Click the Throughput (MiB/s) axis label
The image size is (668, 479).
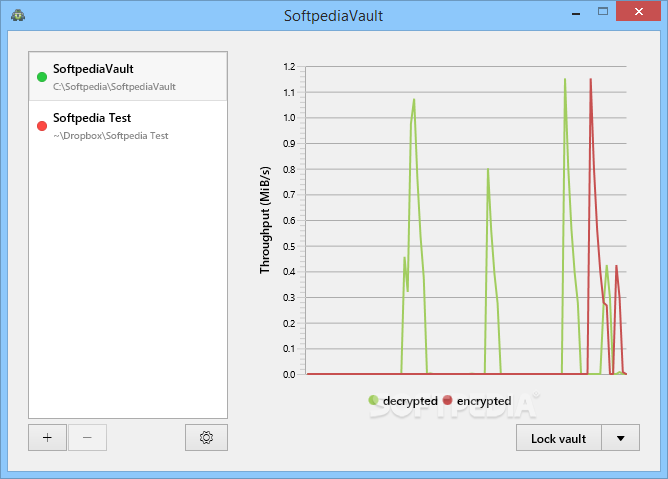coord(265,220)
